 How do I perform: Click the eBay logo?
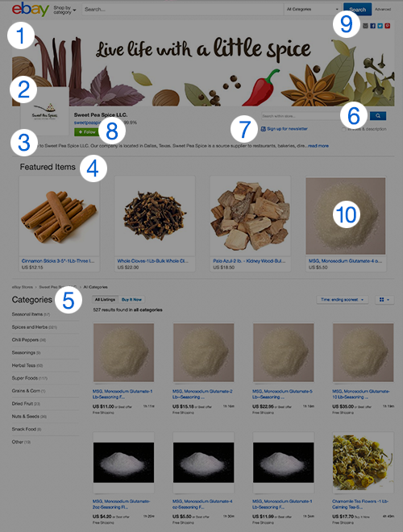point(31,9)
